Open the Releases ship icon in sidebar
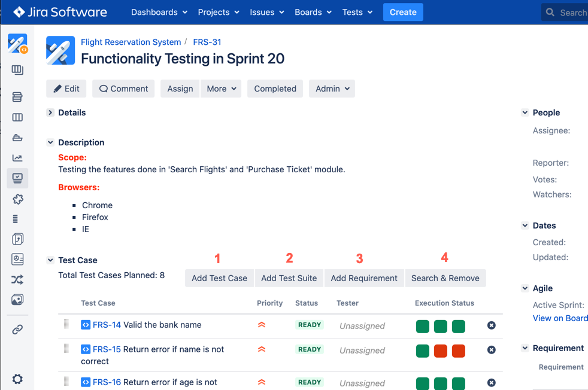Viewport: 588px width, 390px height. coord(17,138)
